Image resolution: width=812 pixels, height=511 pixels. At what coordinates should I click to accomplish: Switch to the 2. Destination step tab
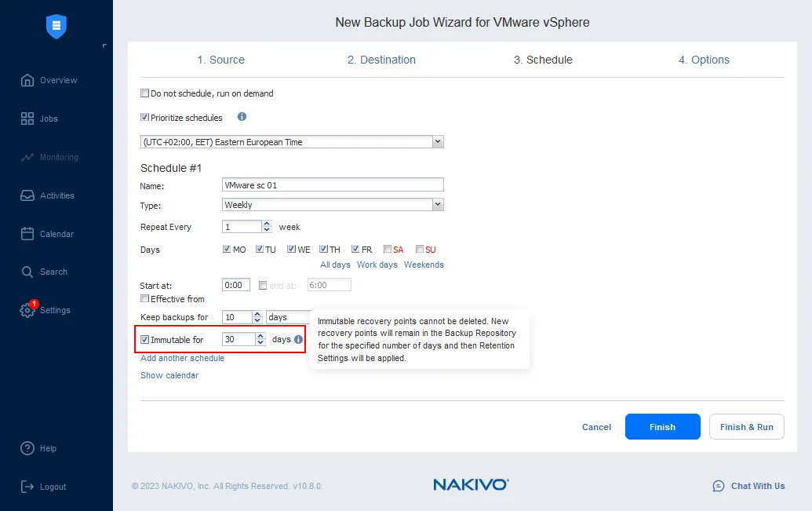pyautogui.click(x=381, y=60)
